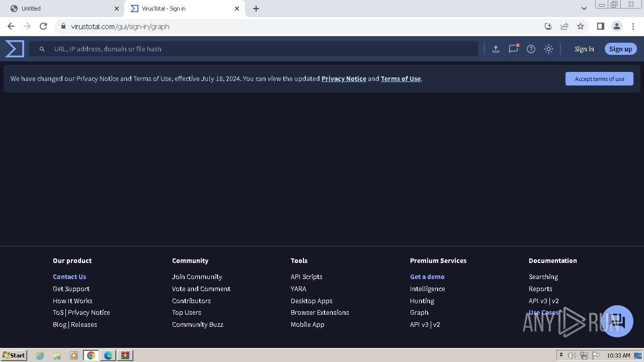Reload the page with refresh icon
This screenshot has width=644, height=362.
pyautogui.click(x=43, y=26)
